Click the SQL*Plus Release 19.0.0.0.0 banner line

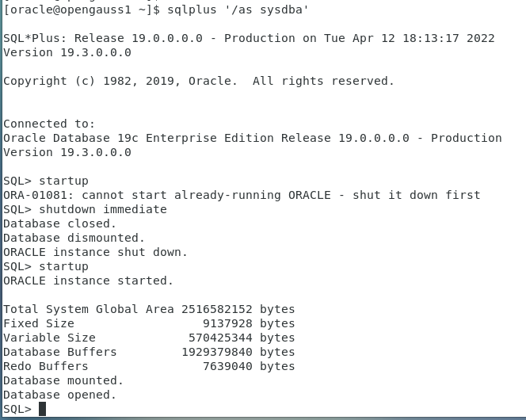point(249,38)
